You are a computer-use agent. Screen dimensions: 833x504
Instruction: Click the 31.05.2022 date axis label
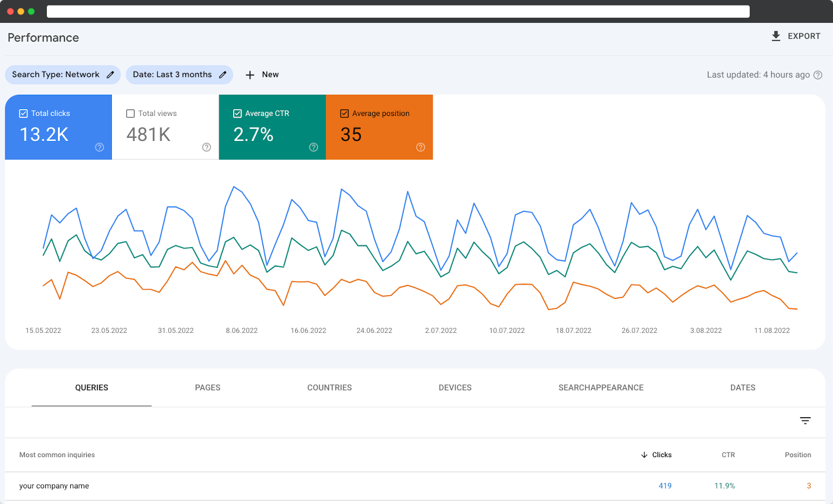tap(175, 330)
